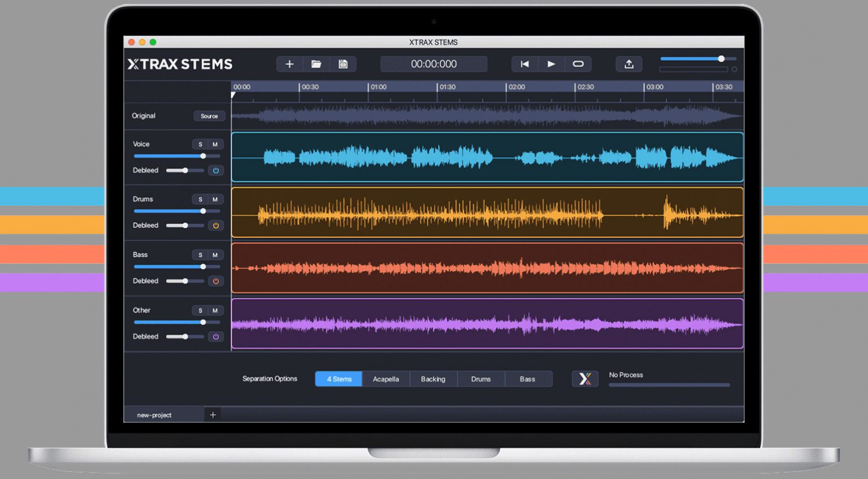Adjust the Drums Debleed slider
Viewport: 868px width, 479px height.
185,225
